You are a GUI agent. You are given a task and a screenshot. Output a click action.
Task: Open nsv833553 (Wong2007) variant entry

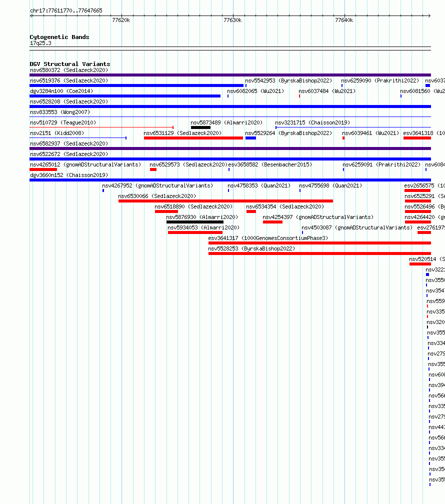[x=60, y=112]
